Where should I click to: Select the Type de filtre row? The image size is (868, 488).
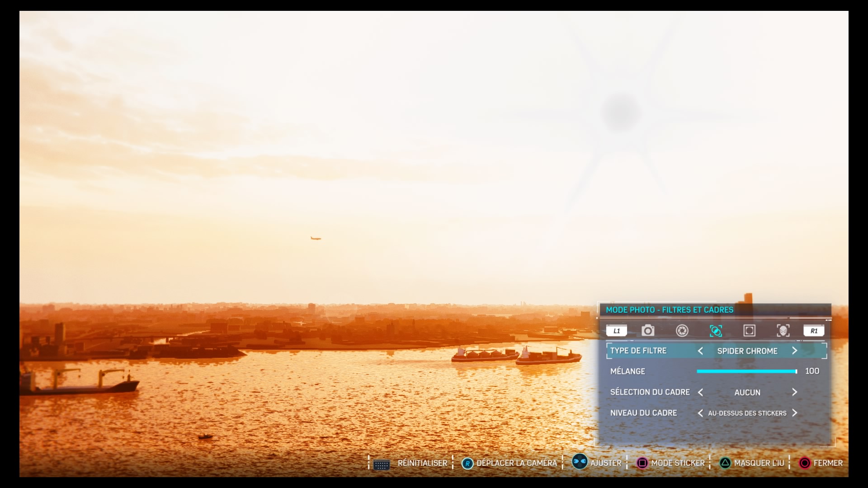coord(638,351)
